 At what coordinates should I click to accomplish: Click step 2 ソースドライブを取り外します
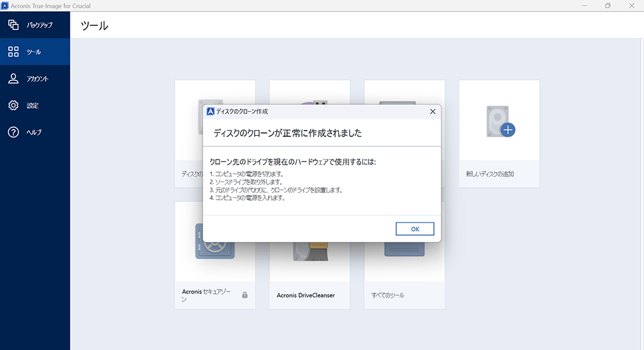246,182
